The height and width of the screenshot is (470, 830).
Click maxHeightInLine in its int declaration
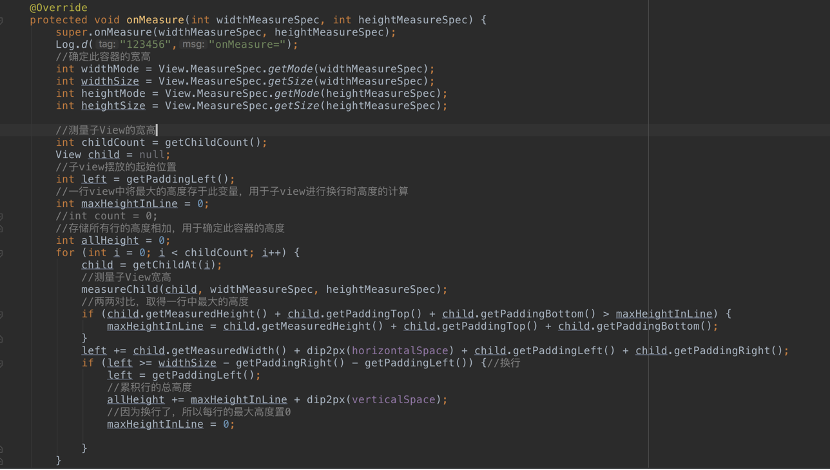tap(129, 203)
